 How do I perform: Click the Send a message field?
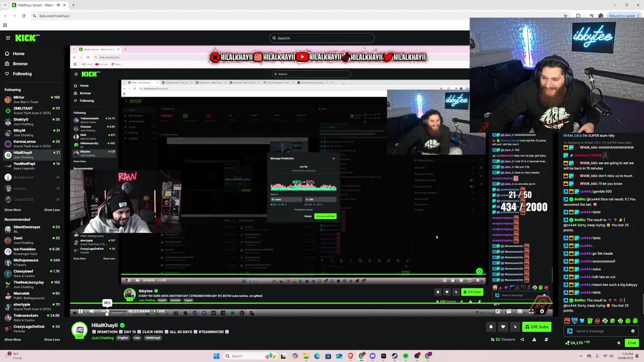(x=601, y=331)
